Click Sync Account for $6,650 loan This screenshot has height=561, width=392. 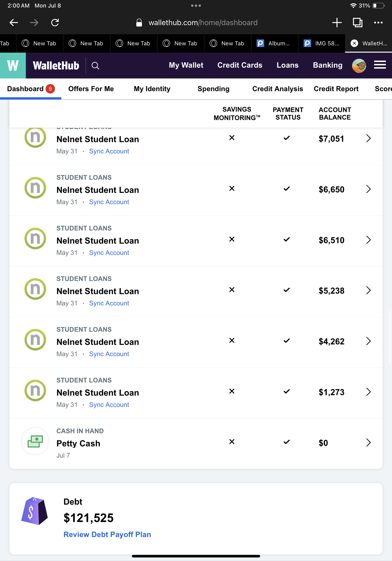(x=109, y=202)
